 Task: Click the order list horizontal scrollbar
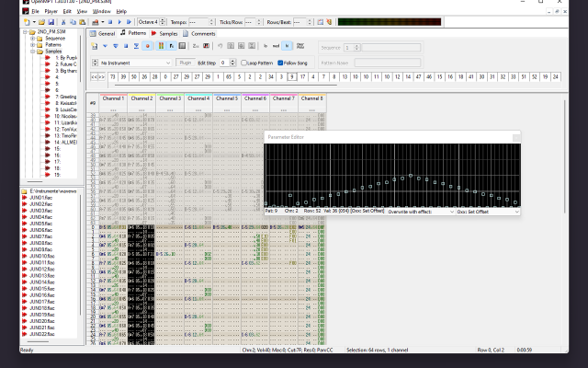click(225, 85)
